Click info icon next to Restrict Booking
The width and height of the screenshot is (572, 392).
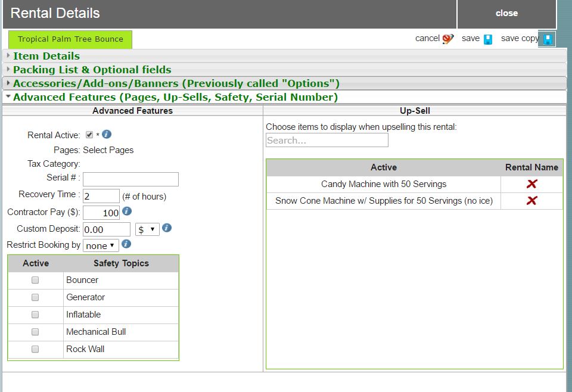coord(126,244)
